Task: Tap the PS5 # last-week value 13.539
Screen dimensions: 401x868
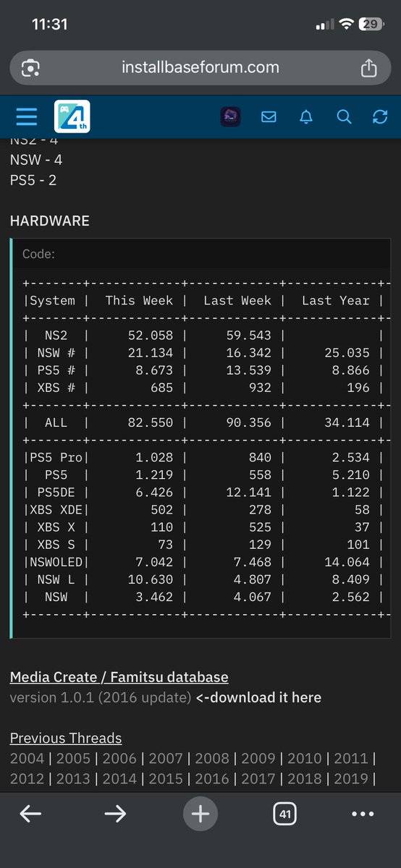Action: 248,370
